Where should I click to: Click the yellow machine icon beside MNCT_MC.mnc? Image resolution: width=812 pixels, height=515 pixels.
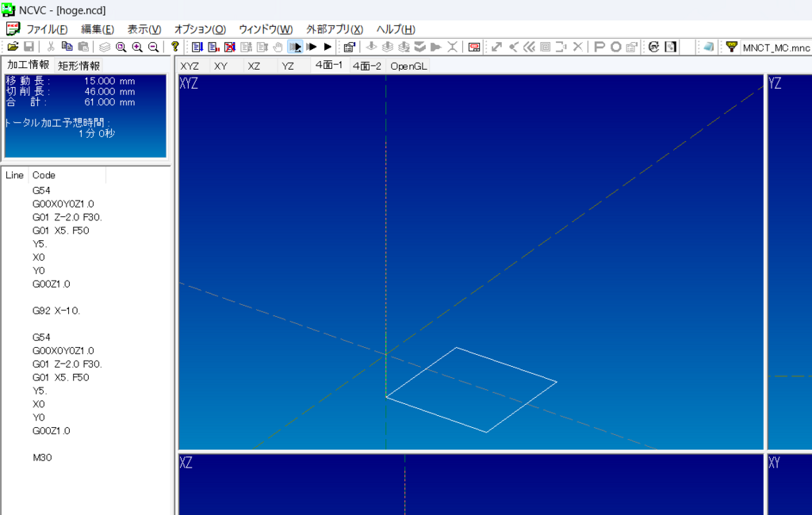click(731, 47)
